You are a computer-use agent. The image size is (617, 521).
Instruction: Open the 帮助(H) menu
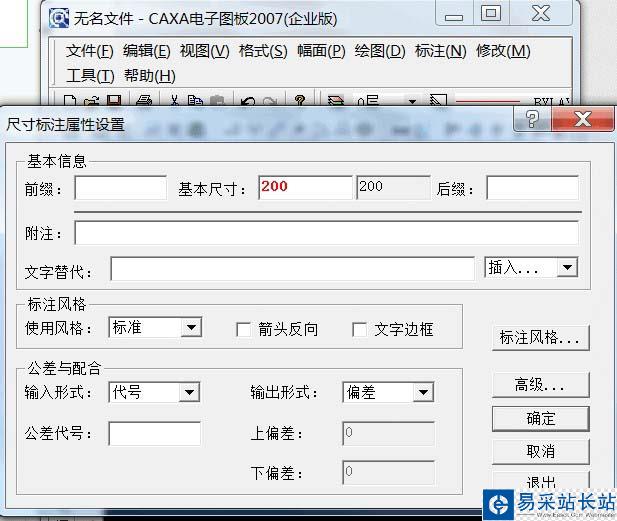tap(150, 76)
